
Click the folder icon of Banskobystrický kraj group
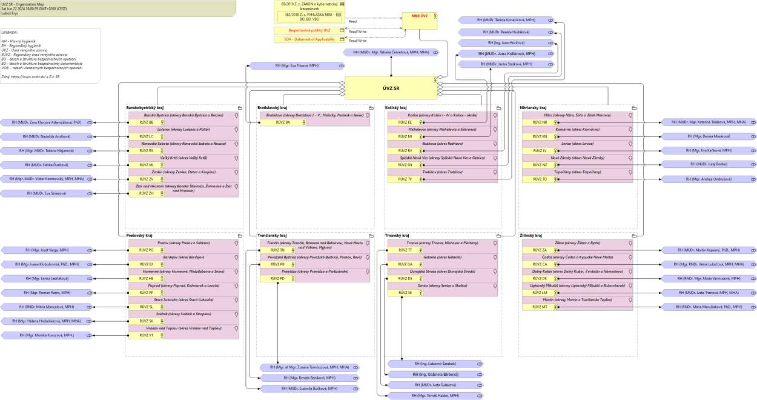click(x=239, y=108)
